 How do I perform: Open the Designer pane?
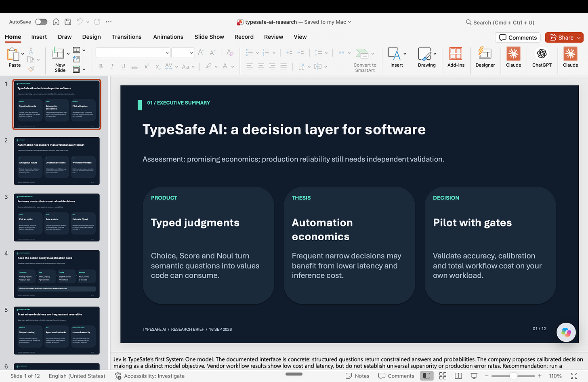point(485,57)
